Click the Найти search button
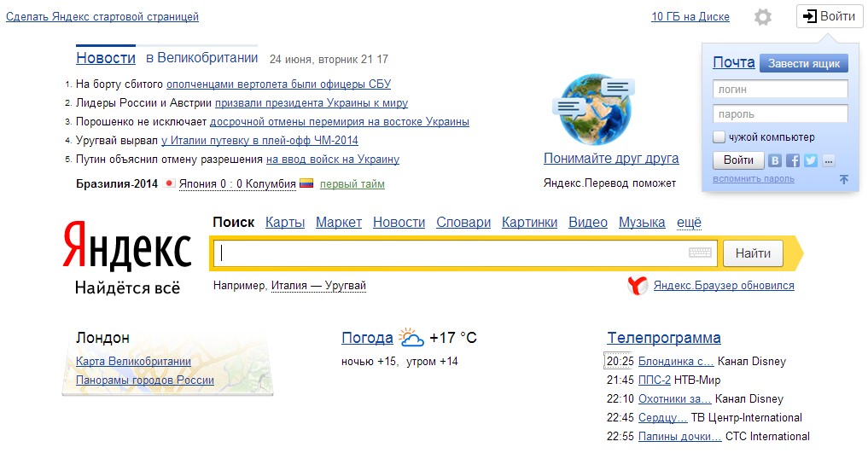This screenshot has height=453, width=868. [753, 253]
